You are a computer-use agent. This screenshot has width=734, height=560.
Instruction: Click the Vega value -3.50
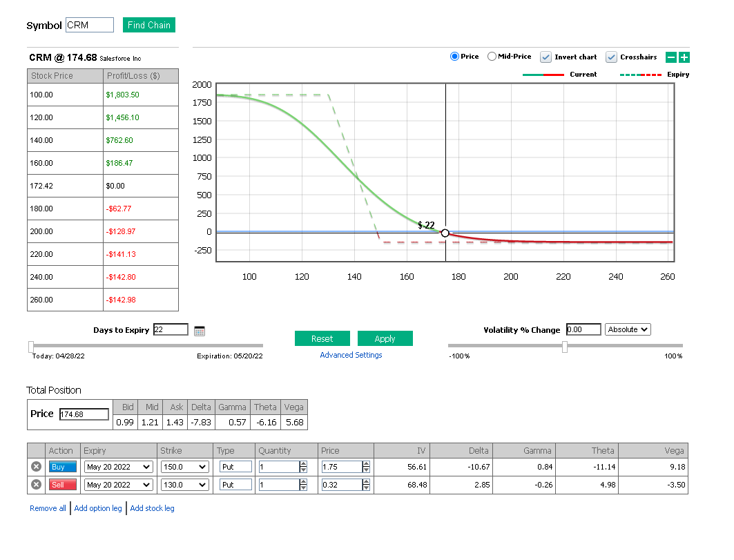pos(676,485)
